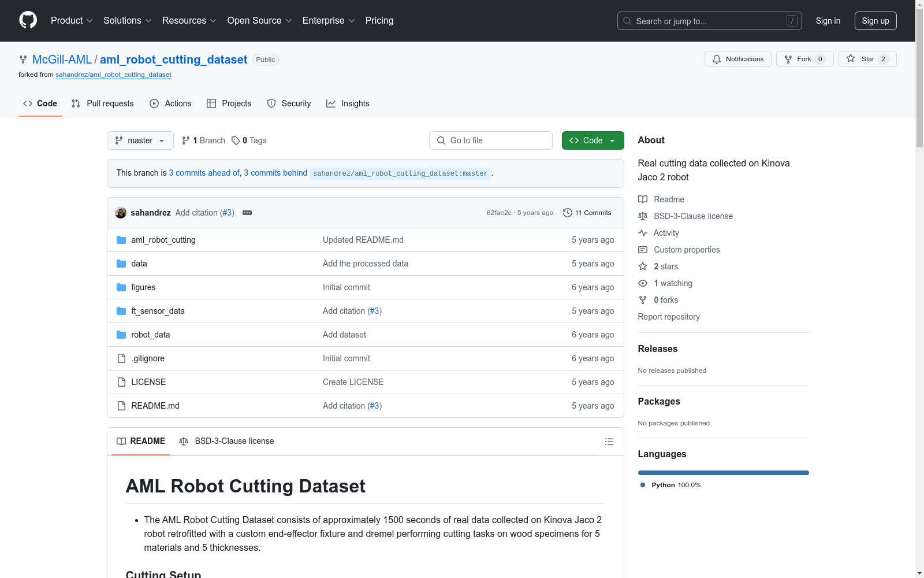Click the sahandrez avatar image
Screen dimensions: 924x578
coord(121,213)
